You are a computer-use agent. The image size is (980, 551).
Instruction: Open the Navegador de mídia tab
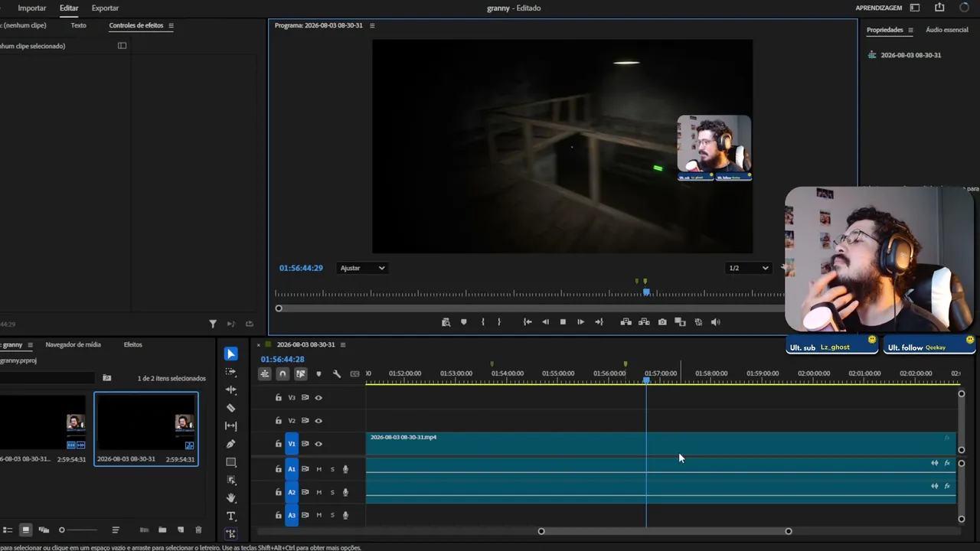tap(73, 344)
